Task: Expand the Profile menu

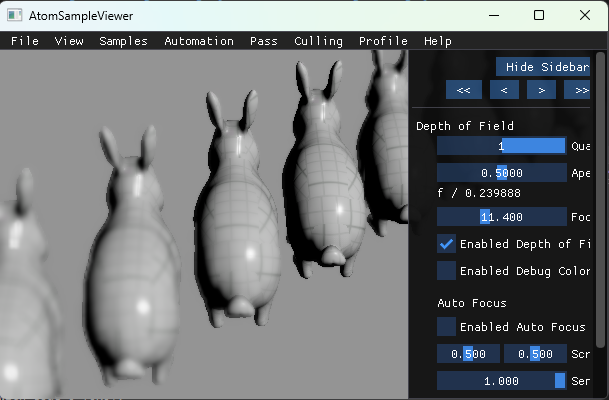Action: [x=383, y=41]
